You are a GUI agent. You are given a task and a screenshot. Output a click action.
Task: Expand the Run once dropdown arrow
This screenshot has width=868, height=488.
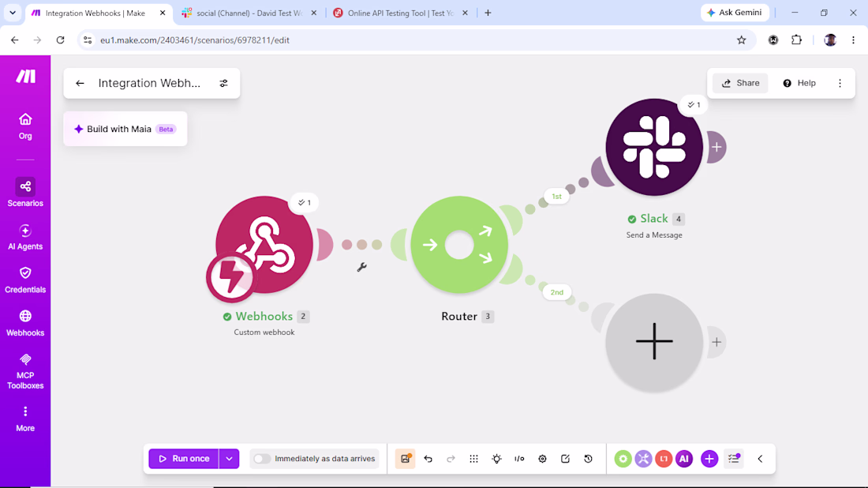point(229,459)
